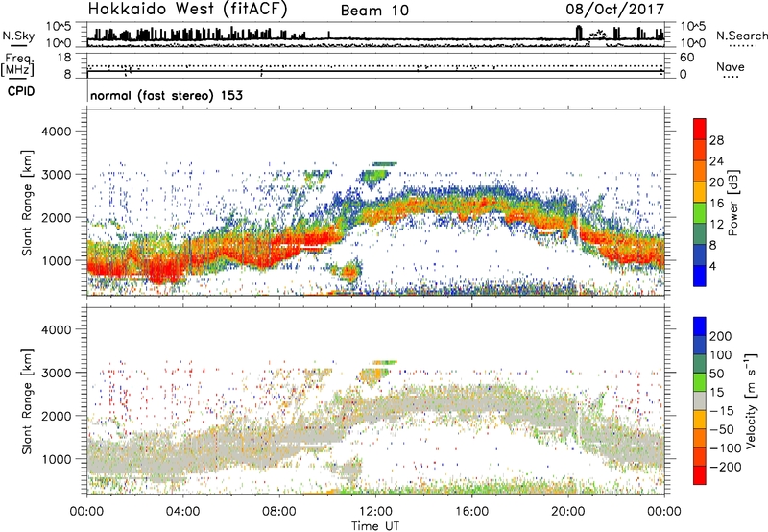Click the "Hokkaido West (fitACF)" plot title
The image size is (768, 532).
187,9
